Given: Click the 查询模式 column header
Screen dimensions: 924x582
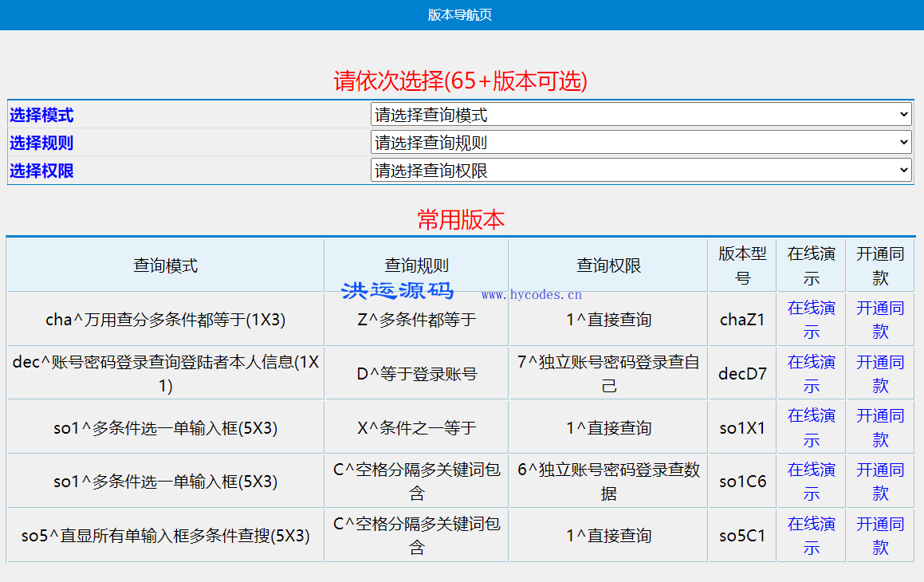Looking at the screenshot, I should click(x=166, y=265).
